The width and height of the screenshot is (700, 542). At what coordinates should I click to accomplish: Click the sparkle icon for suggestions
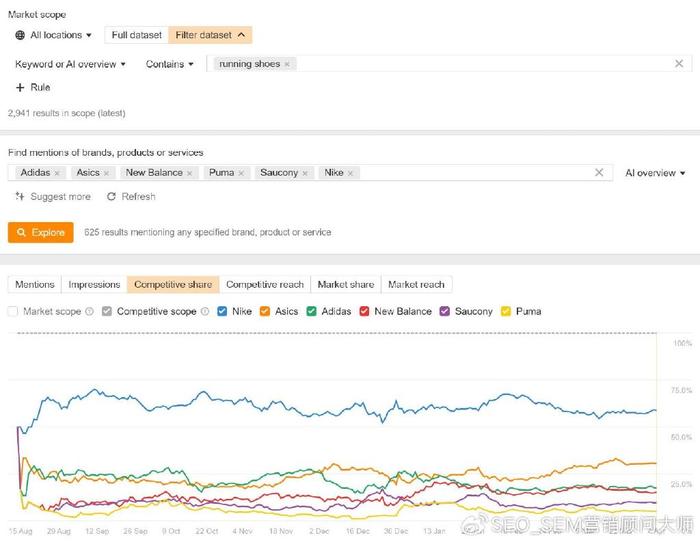[20, 196]
